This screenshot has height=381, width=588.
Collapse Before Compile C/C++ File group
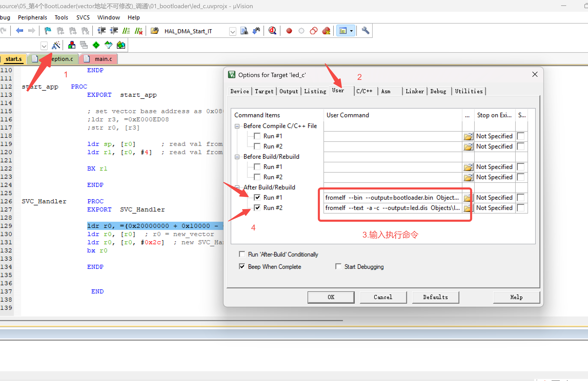pyautogui.click(x=237, y=126)
